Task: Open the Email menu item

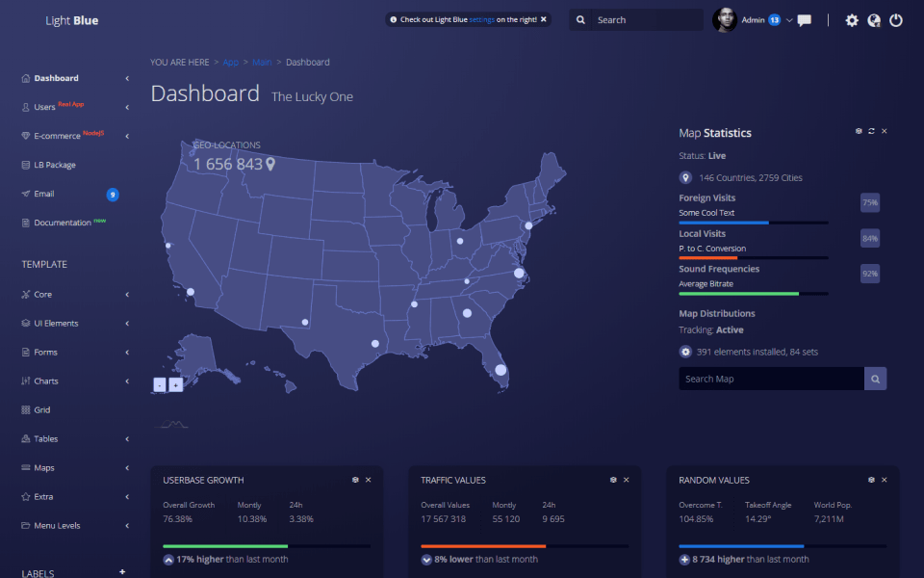Action: coord(44,194)
